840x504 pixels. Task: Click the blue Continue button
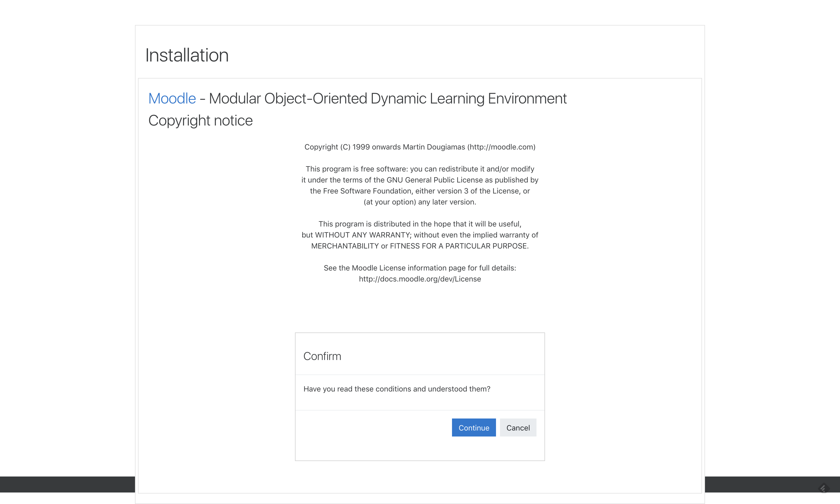[474, 427]
